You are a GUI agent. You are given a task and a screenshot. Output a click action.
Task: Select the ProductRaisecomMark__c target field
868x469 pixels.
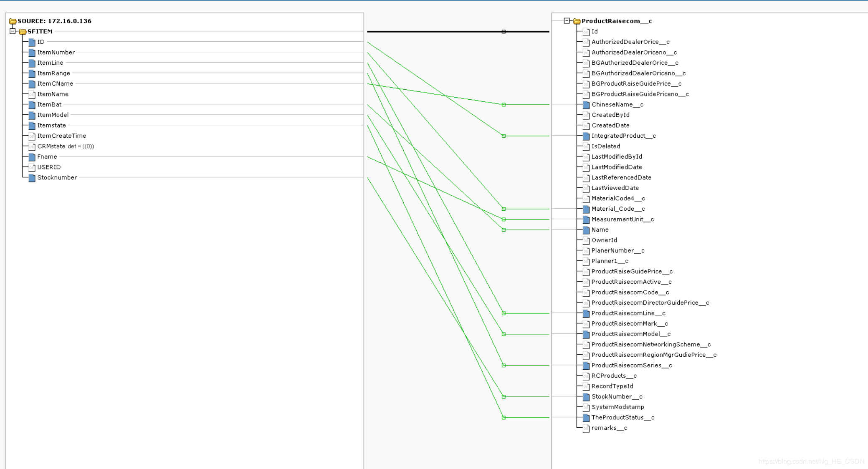630,323
